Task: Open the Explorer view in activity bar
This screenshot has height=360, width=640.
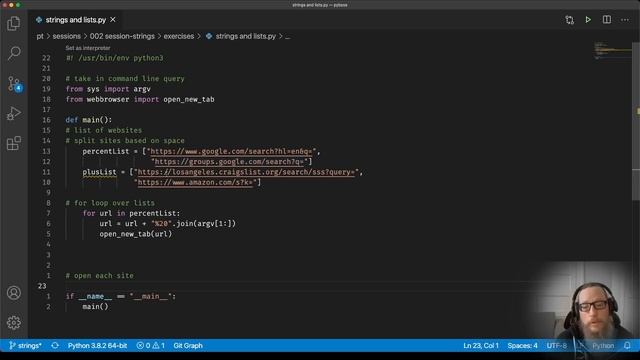Action: tap(13, 23)
